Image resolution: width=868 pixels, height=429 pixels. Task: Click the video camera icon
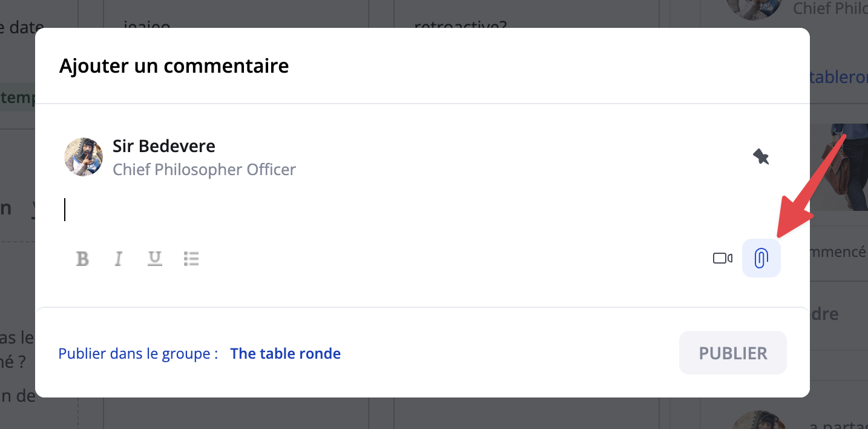(x=723, y=259)
